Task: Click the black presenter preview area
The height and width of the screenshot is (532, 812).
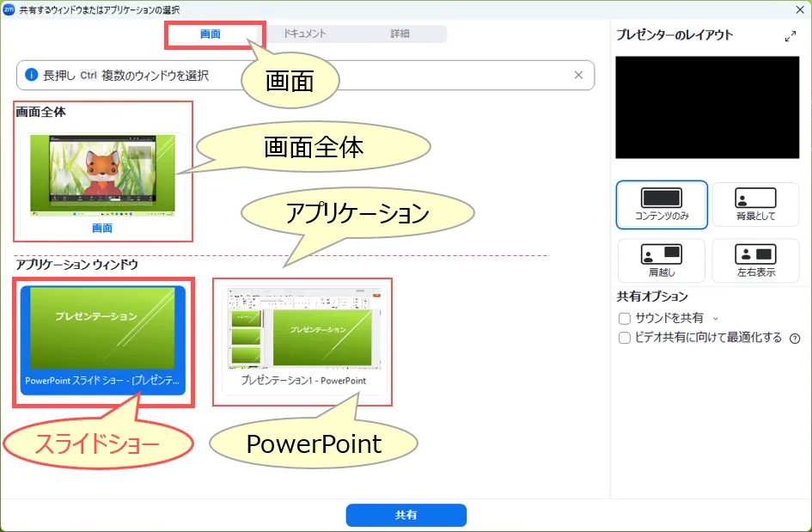Action: 706,107
